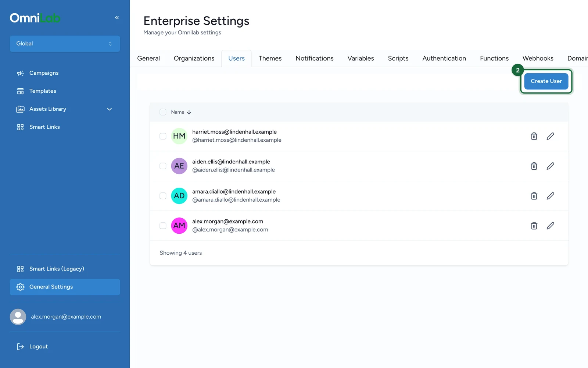
Task: Open the Themes tab
Action: pyautogui.click(x=270, y=59)
